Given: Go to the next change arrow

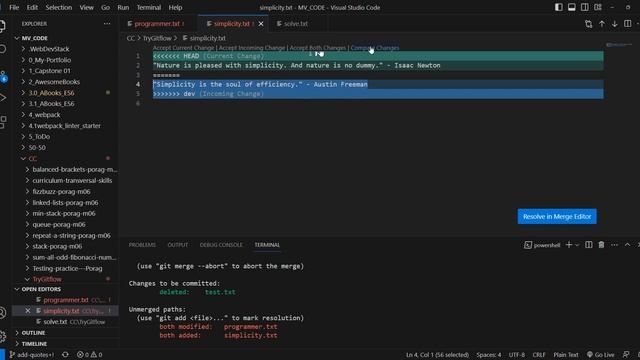Looking at the screenshot, I should tap(614, 24).
